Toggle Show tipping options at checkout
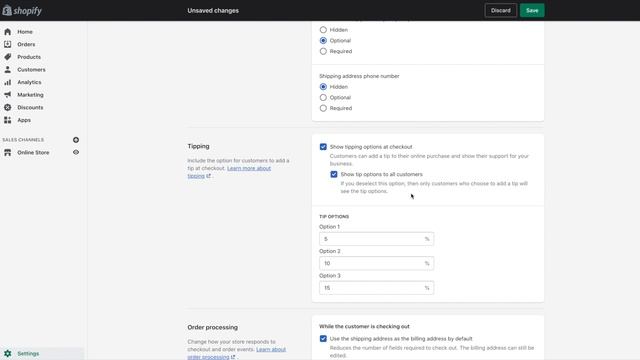 coord(323,147)
